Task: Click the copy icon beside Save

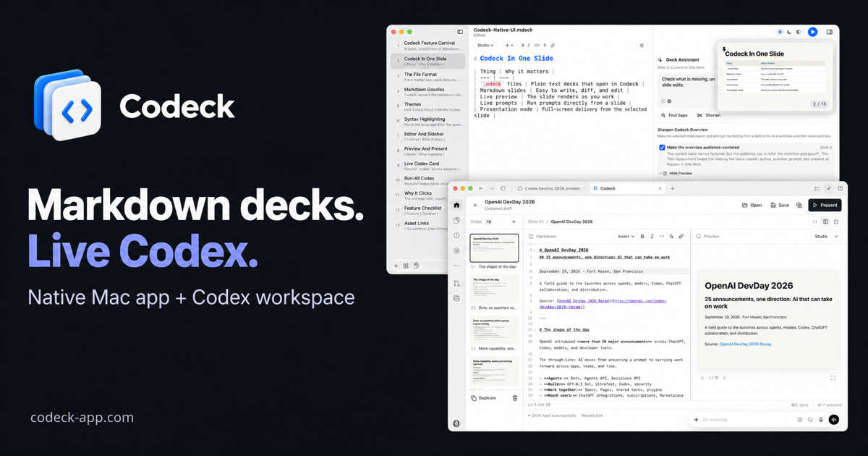Action: coord(799,205)
